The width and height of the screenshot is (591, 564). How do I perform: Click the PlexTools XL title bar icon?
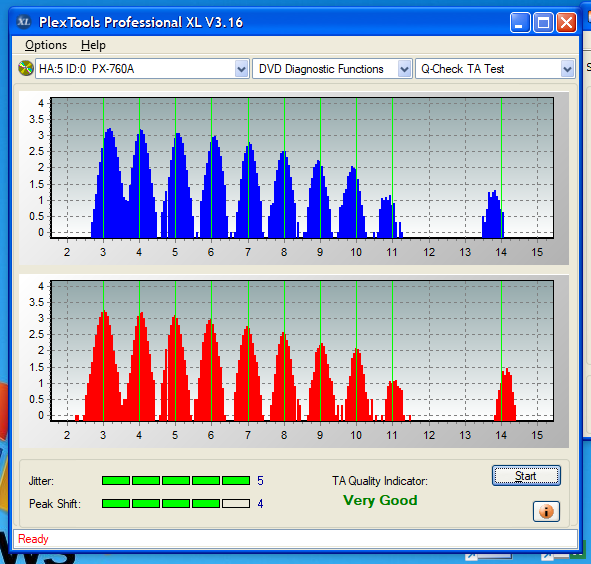tap(24, 22)
